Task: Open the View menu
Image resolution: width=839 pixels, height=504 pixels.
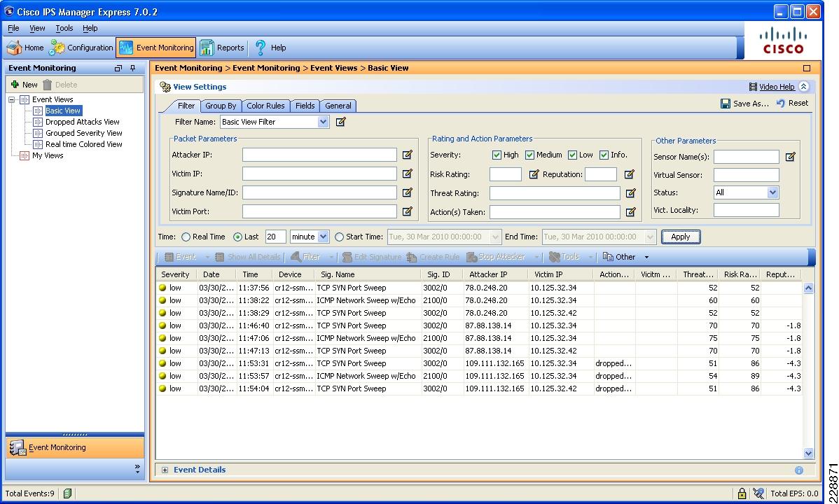Action: [37, 29]
